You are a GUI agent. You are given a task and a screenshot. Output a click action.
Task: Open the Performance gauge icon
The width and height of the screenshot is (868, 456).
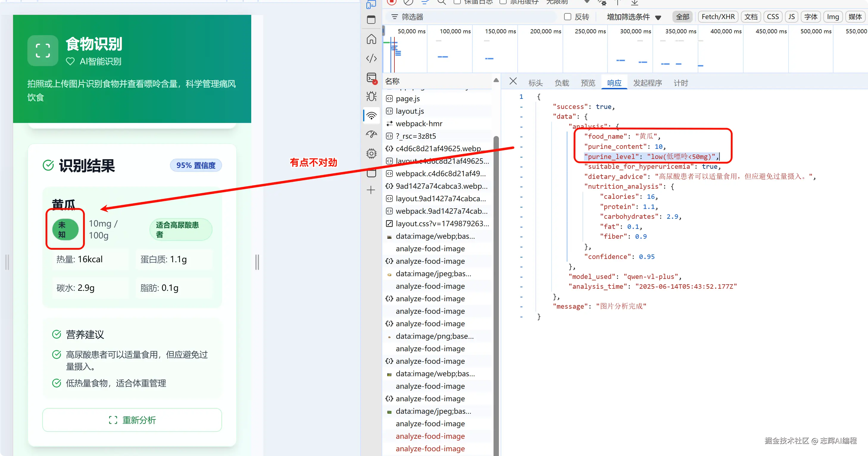(x=371, y=134)
